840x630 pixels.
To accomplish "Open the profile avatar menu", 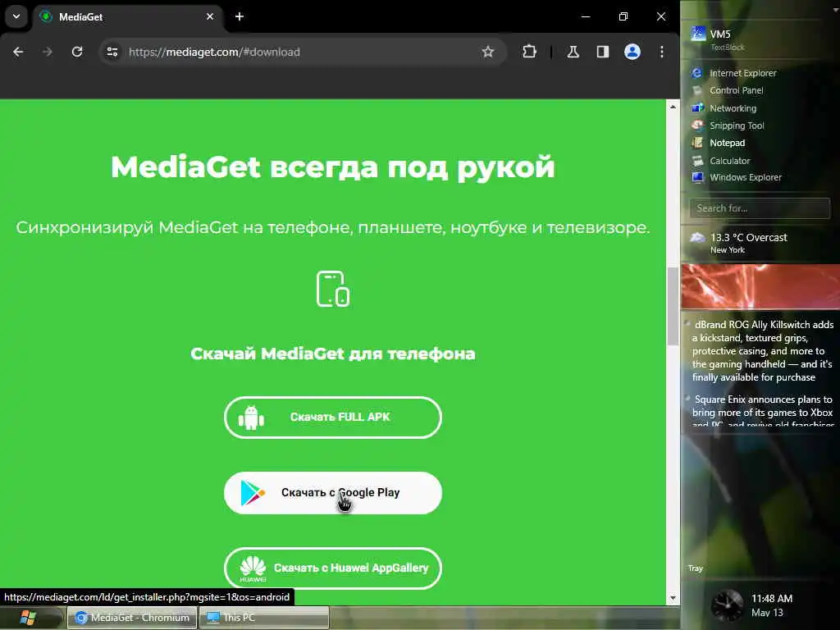I will point(632,52).
